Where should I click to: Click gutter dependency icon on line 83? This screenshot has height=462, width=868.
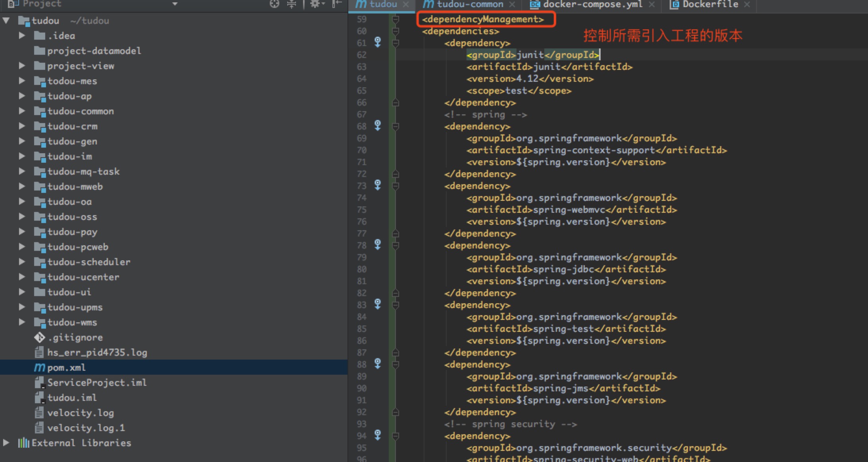(x=378, y=304)
